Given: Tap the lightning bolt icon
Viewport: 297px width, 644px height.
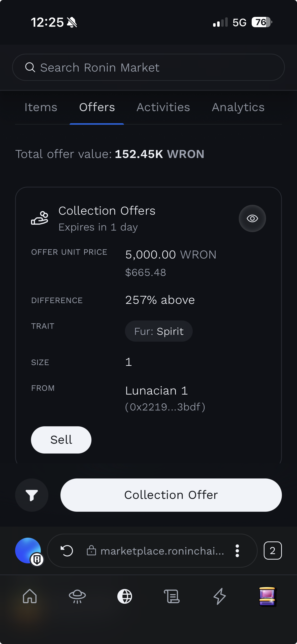Looking at the screenshot, I should tap(219, 596).
